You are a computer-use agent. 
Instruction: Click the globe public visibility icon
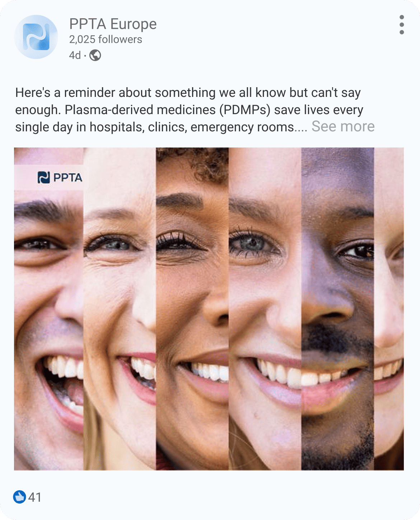click(95, 55)
